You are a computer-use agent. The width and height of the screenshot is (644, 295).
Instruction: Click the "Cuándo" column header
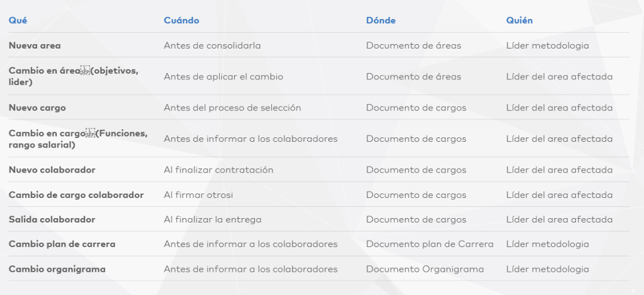click(181, 20)
